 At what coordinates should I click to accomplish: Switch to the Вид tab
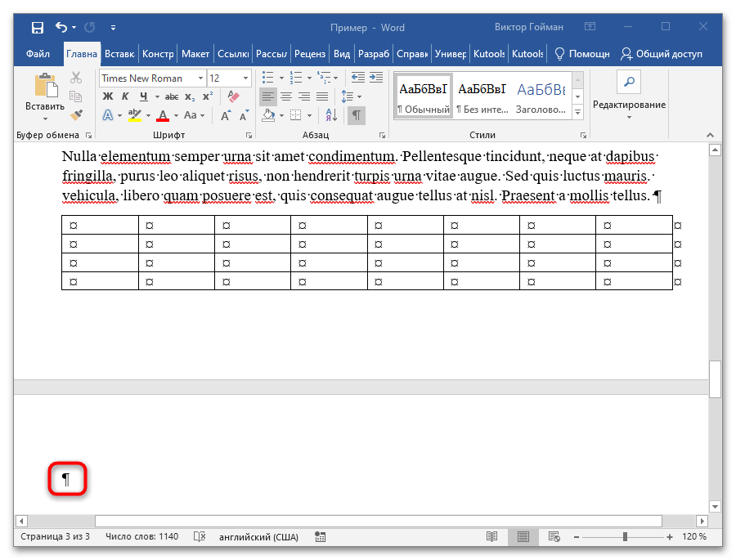click(x=342, y=54)
